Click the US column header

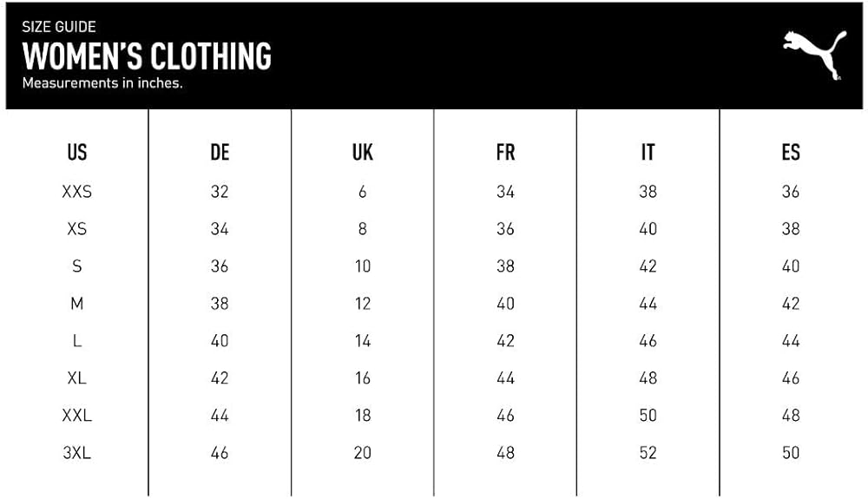(77, 152)
